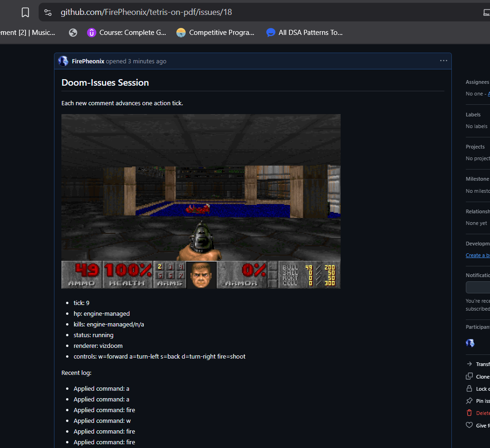Click the Pin issue pin icon
The height and width of the screenshot is (448, 490).
[469, 401]
